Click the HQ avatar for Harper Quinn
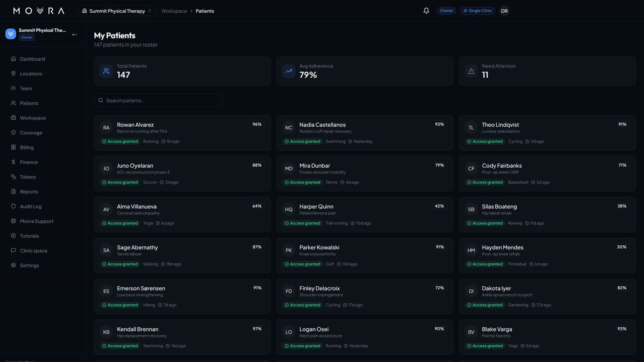 [x=289, y=209]
